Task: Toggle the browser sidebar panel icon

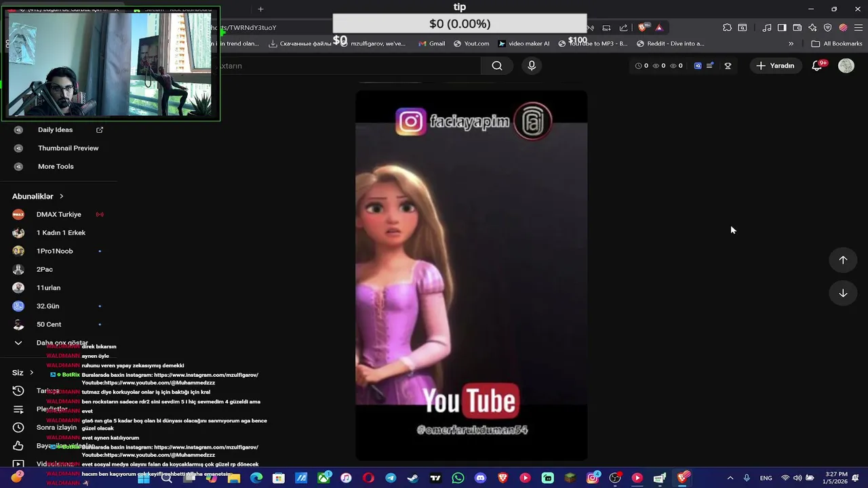Action: (x=782, y=28)
